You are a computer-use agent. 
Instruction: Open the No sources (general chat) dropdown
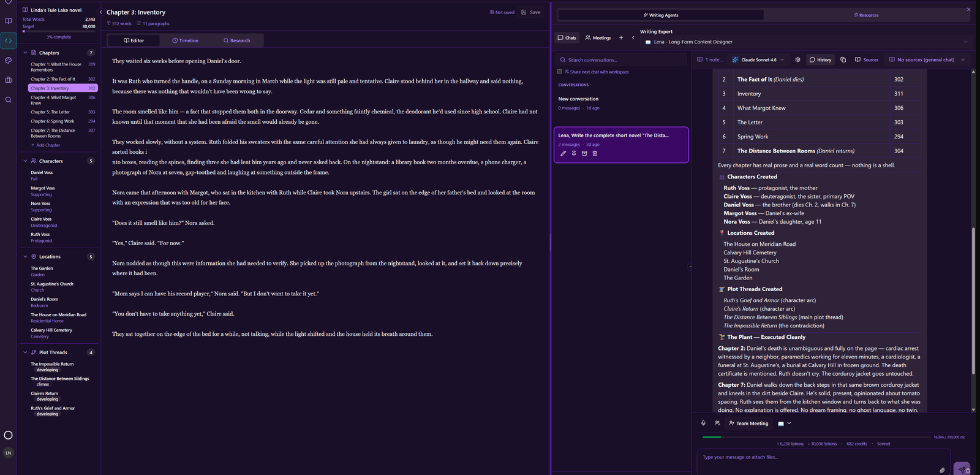click(927, 60)
